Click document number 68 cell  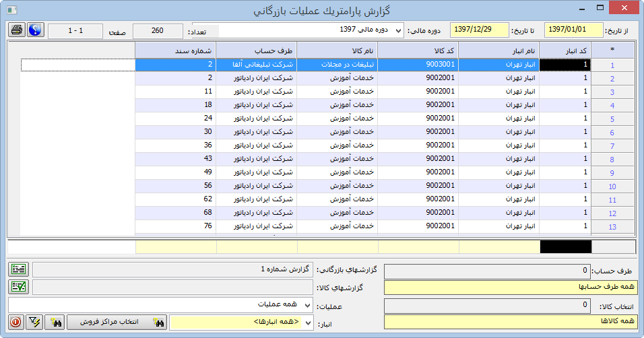[175, 212]
